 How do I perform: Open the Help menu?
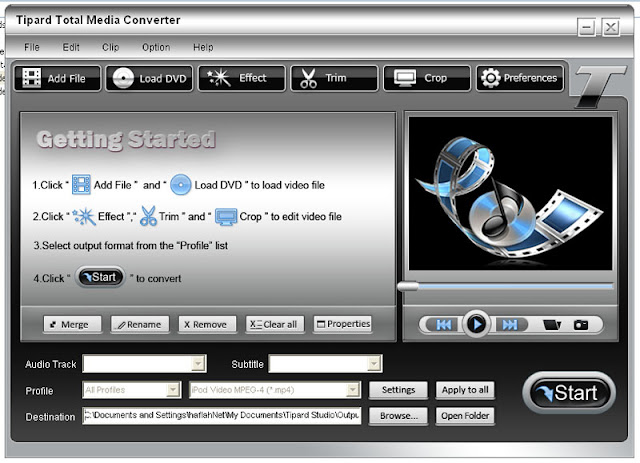point(203,47)
